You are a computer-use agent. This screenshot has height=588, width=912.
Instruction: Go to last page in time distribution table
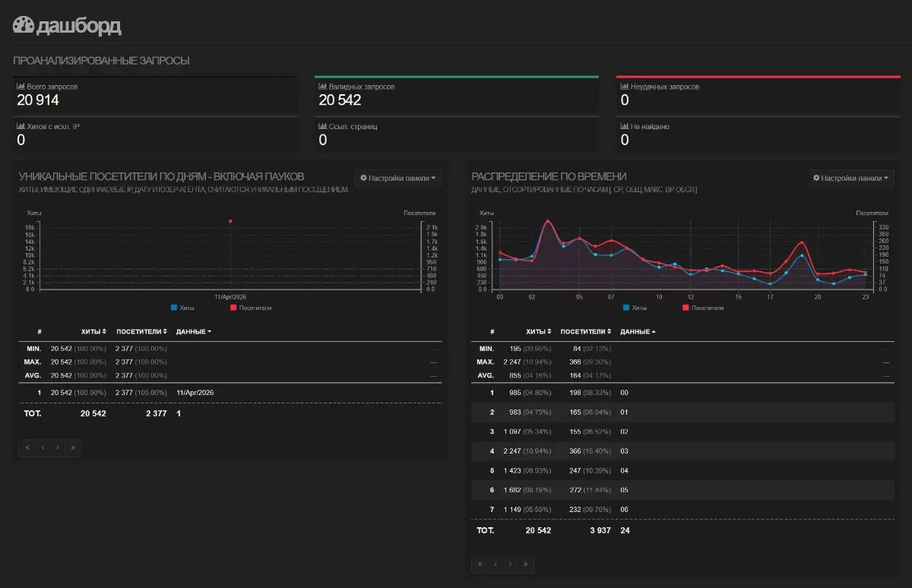click(524, 564)
